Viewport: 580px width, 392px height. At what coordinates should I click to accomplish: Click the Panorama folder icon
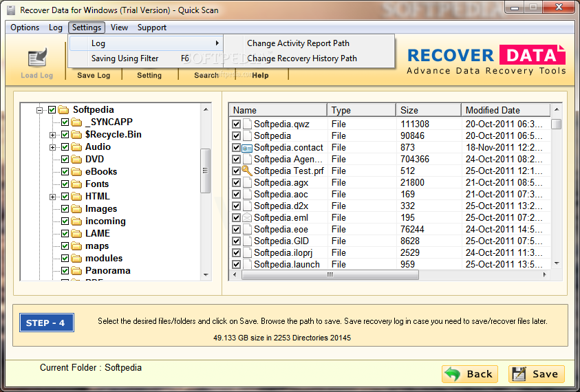tap(76, 271)
